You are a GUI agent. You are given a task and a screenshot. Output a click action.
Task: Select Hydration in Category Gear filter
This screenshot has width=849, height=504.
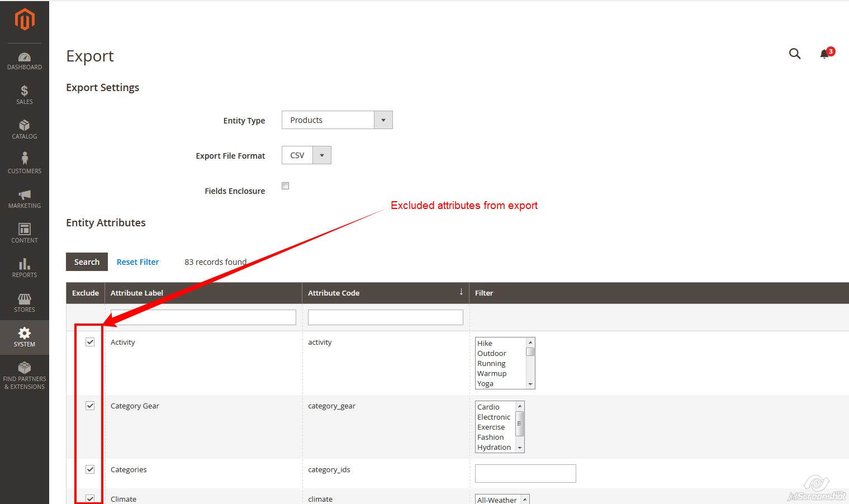[494, 448]
